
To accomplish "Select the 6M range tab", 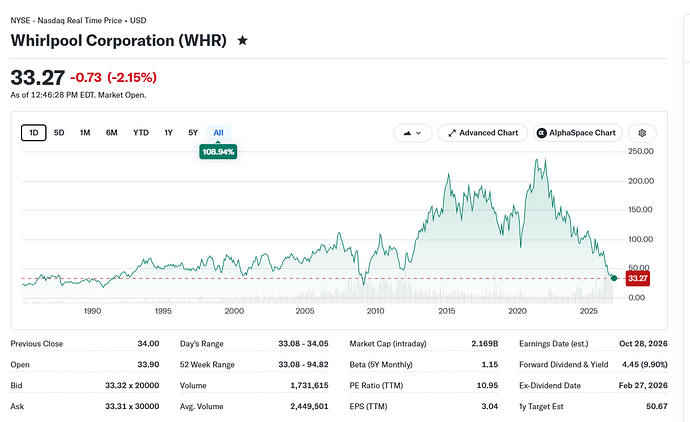I will [x=111, y=133].
